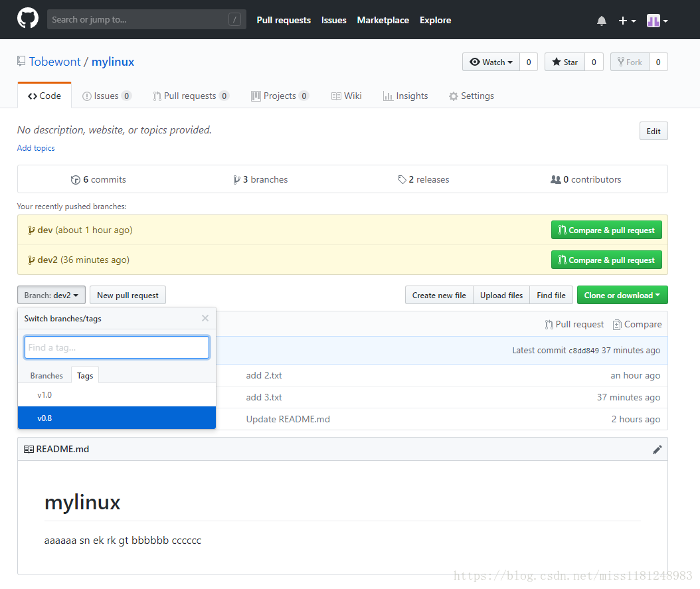Edit README with pencil icon
This screenshot has height=589, width=700.
[x=657, y=450]
